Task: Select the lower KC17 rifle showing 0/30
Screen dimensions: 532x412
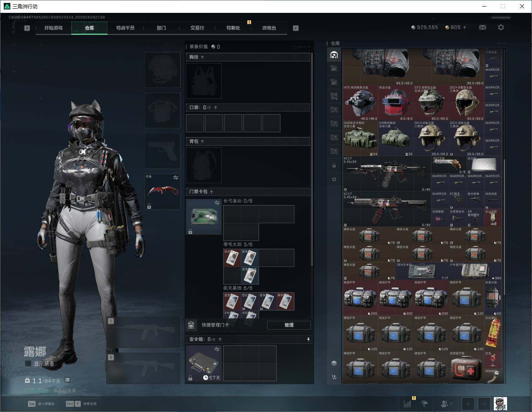Action: pyautogui.click(x=387, y=209)
